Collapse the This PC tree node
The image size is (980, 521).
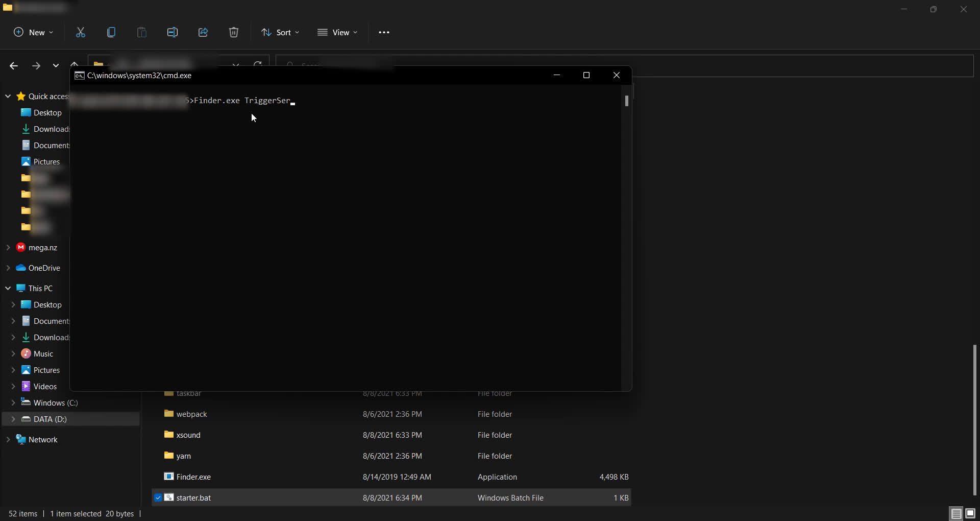[8, 288]
